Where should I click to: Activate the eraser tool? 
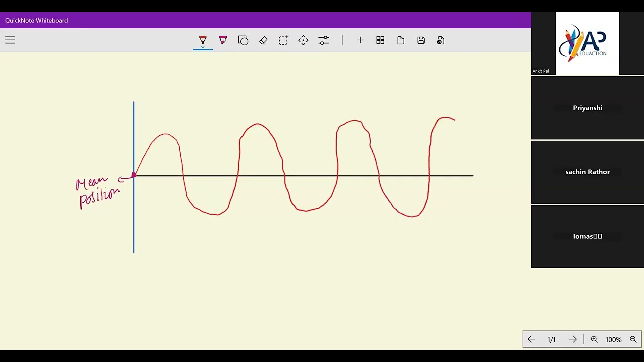tap(263, 40)
